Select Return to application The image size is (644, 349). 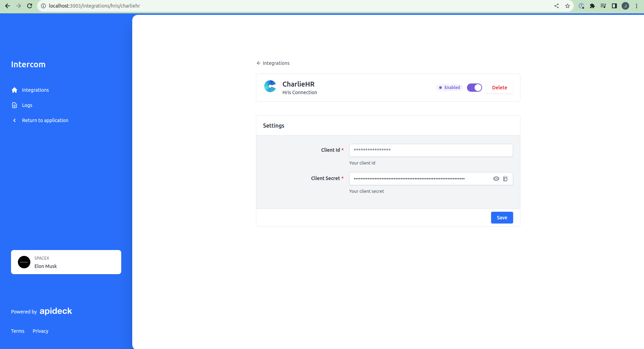coord(45,120)
